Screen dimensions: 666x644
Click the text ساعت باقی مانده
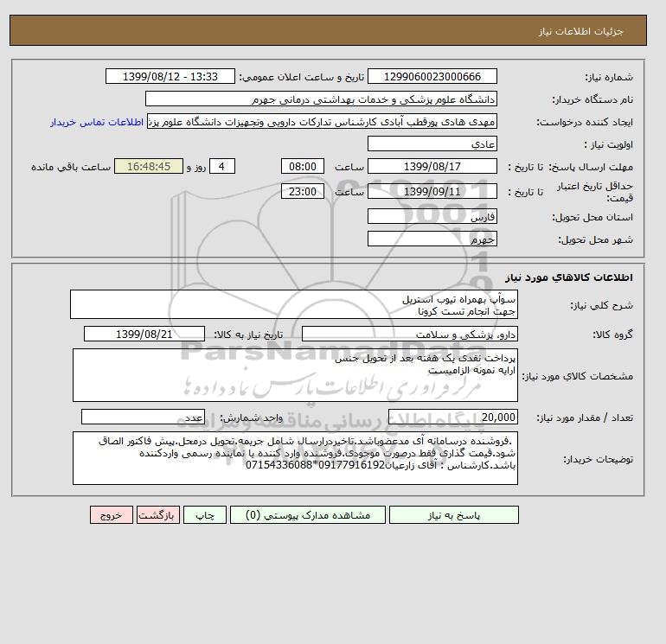click(x=71, y=167)
